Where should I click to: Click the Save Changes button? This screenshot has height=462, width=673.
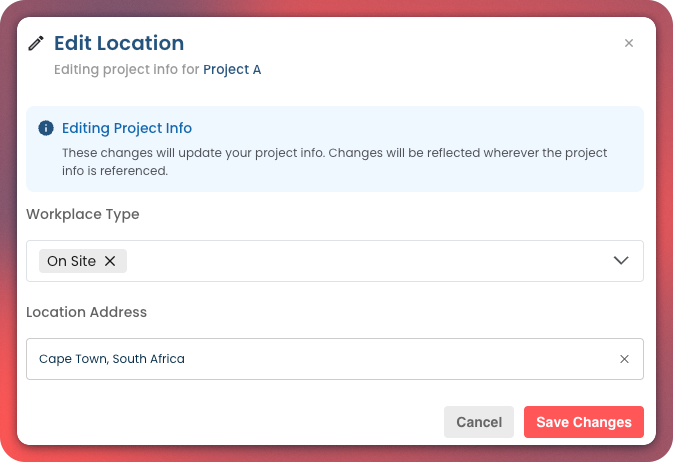[583, 422]
